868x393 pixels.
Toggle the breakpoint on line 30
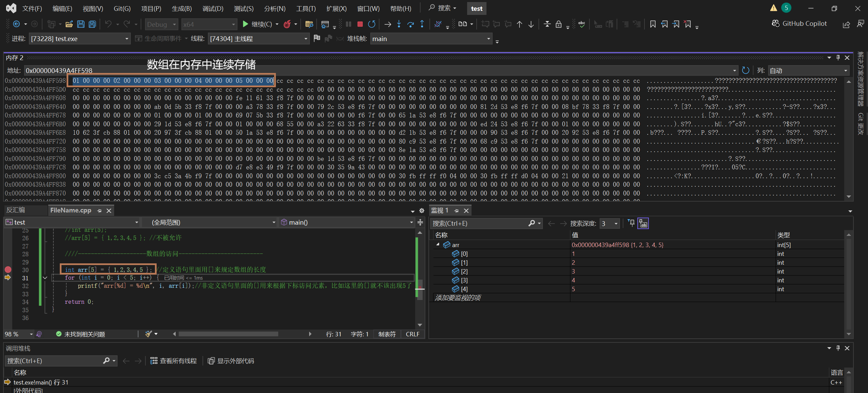point(8,269)
